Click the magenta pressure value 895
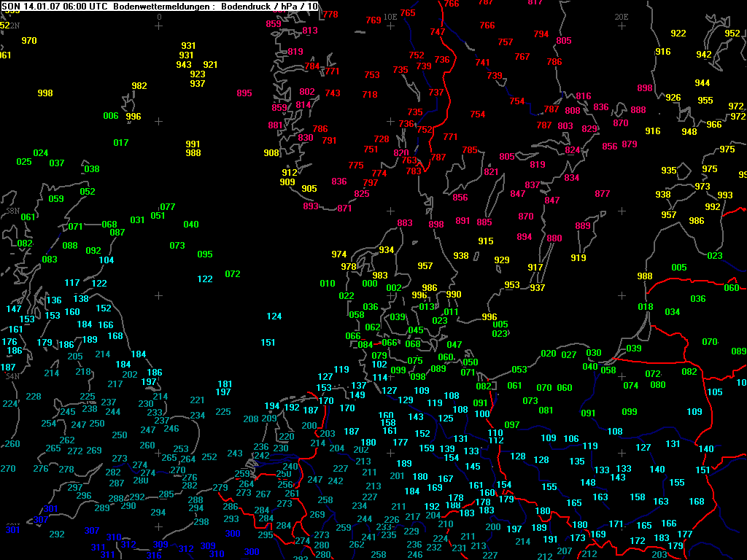 point(244,93)
